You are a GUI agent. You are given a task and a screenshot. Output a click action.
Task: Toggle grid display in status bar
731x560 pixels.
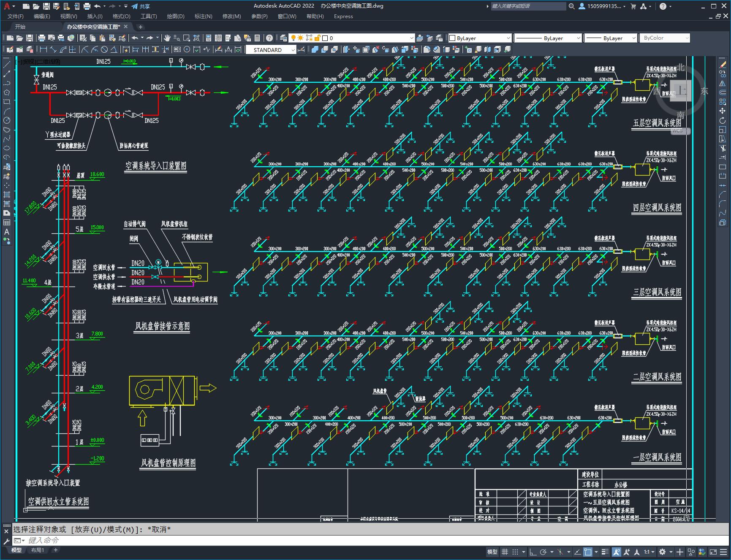tap(505, 552)
